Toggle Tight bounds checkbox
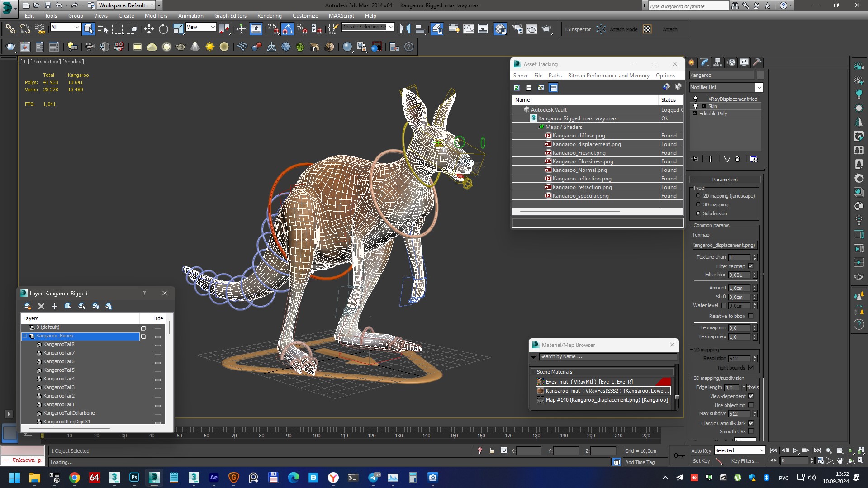The image size is (868, 488). click(751, 368)
